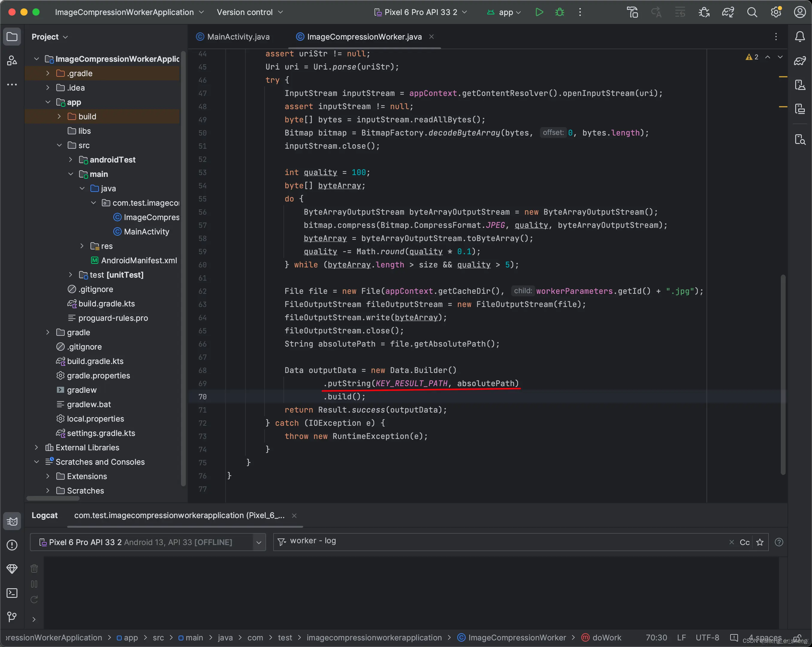Click Sync Project with Gradle Files icon
The image size is (812, 647).
(x=728, y=12)
